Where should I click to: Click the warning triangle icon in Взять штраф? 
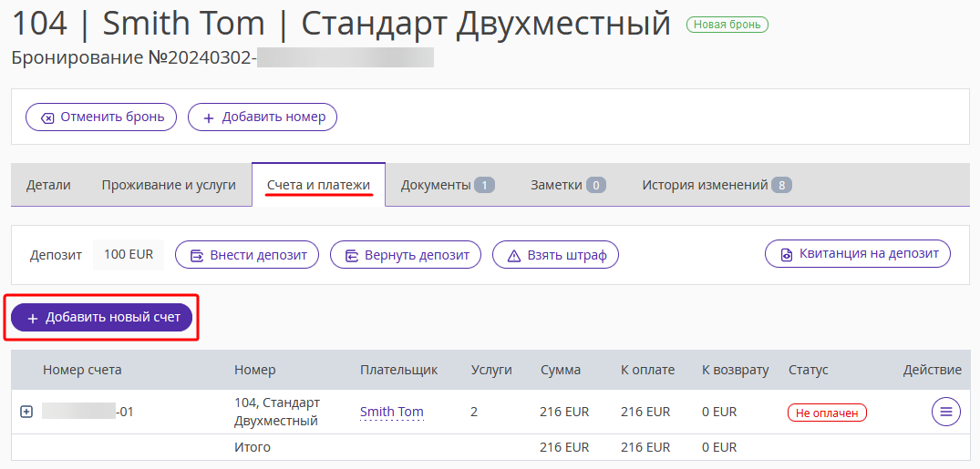(x=514, y=256)
